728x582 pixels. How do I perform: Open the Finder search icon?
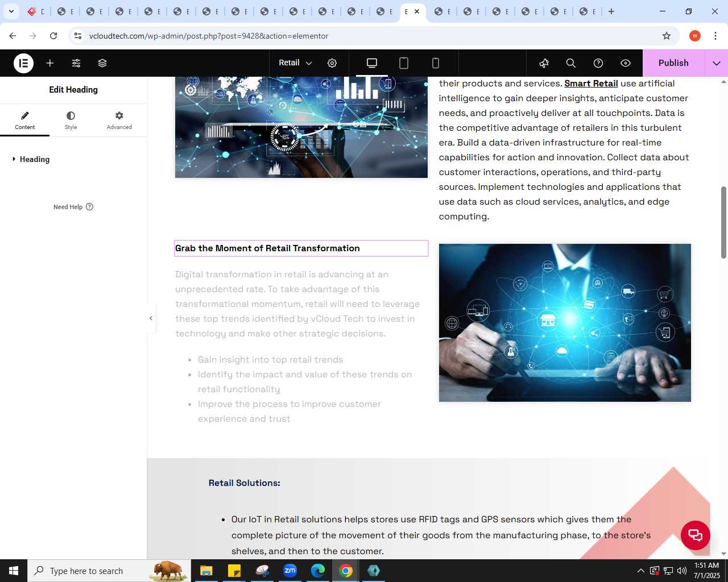tap(571, 63)
